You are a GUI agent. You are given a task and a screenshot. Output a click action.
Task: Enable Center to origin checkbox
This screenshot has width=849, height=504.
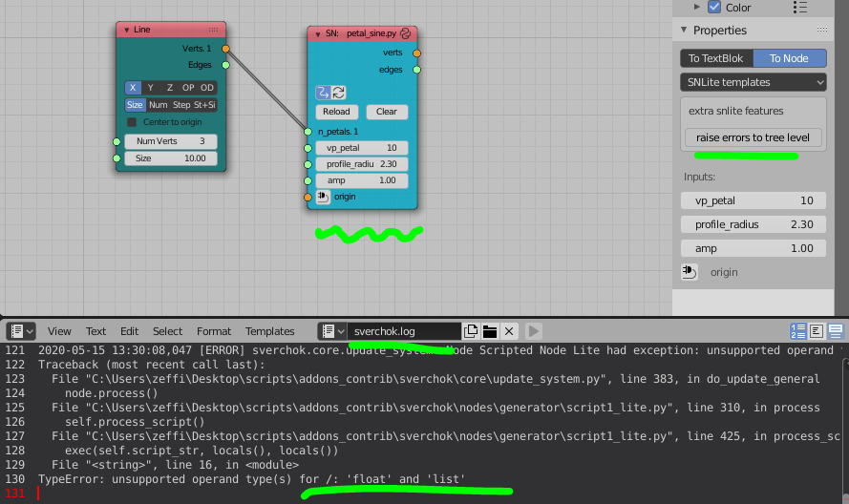point(133,122)
